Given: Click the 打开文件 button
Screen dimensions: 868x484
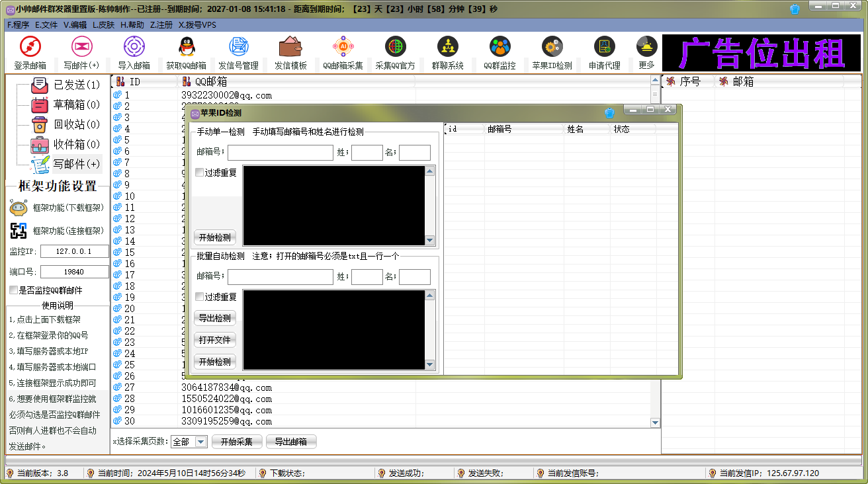Looking at the screenshot, I should 215,340.
